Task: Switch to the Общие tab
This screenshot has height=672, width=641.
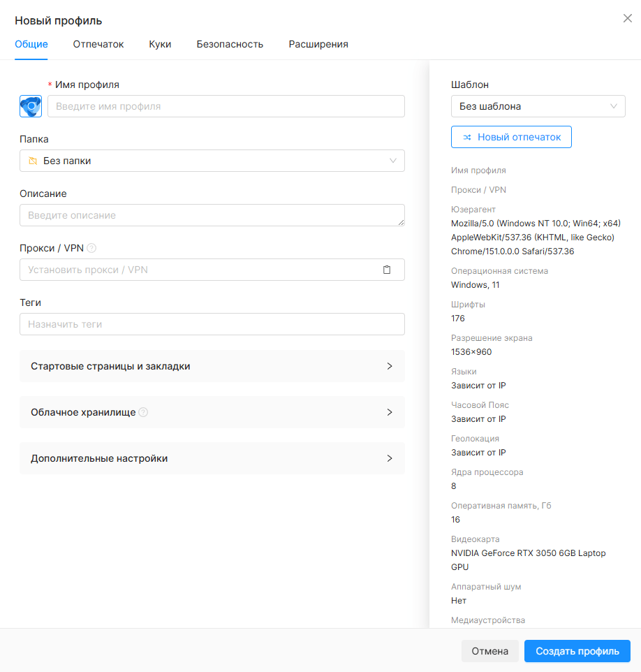Action: coord(31,44)
